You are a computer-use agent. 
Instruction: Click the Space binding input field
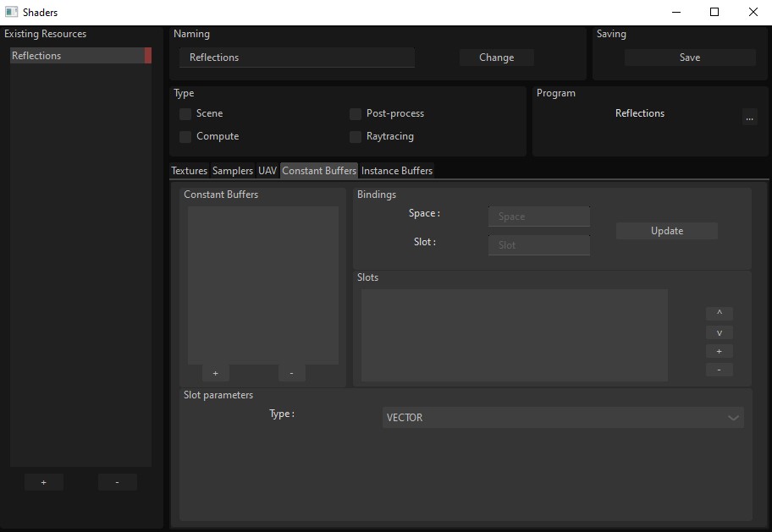pyautogui.click(x=539, y=217)
